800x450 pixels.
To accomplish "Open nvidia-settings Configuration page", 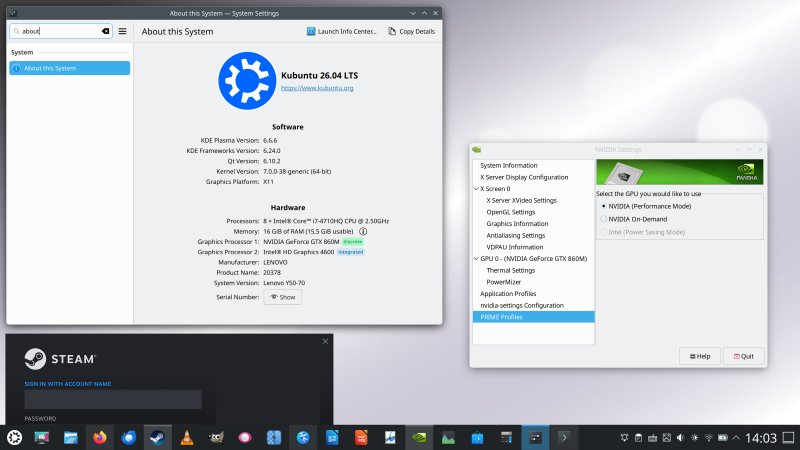I will [522, 305].
